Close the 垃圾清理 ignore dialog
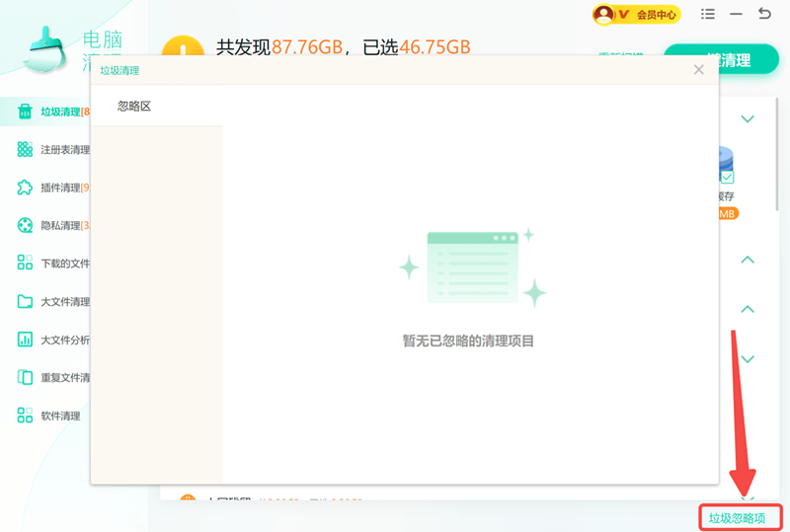 click(x=698, y=69)
